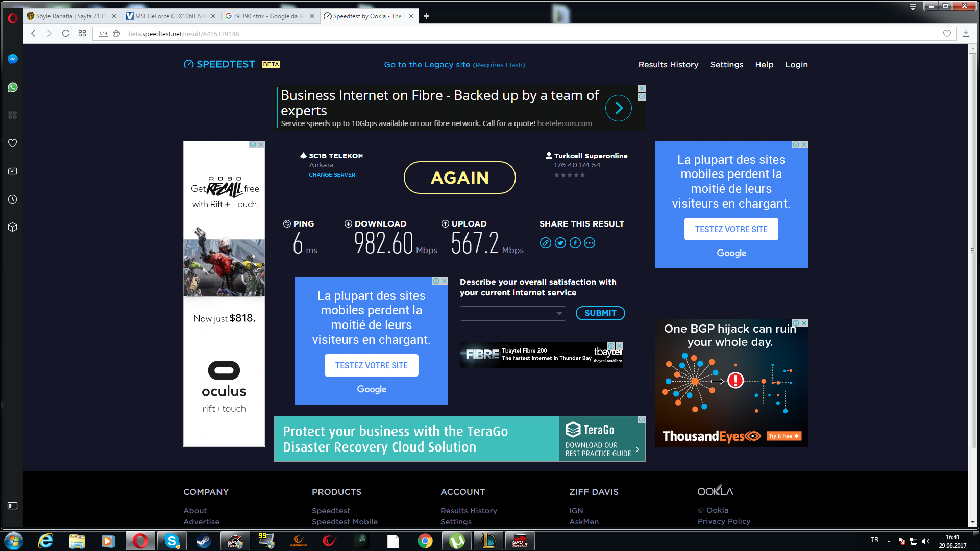This screenshot has width=980, height=551.
Task: Toggle the VPN badge in address bar
Action: point(104,34)
